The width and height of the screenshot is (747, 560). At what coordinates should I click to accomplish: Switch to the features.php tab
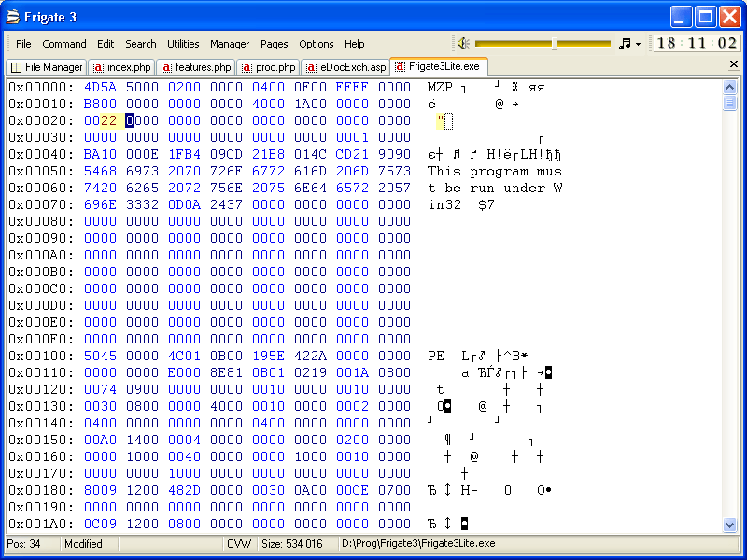click(196, 67)
